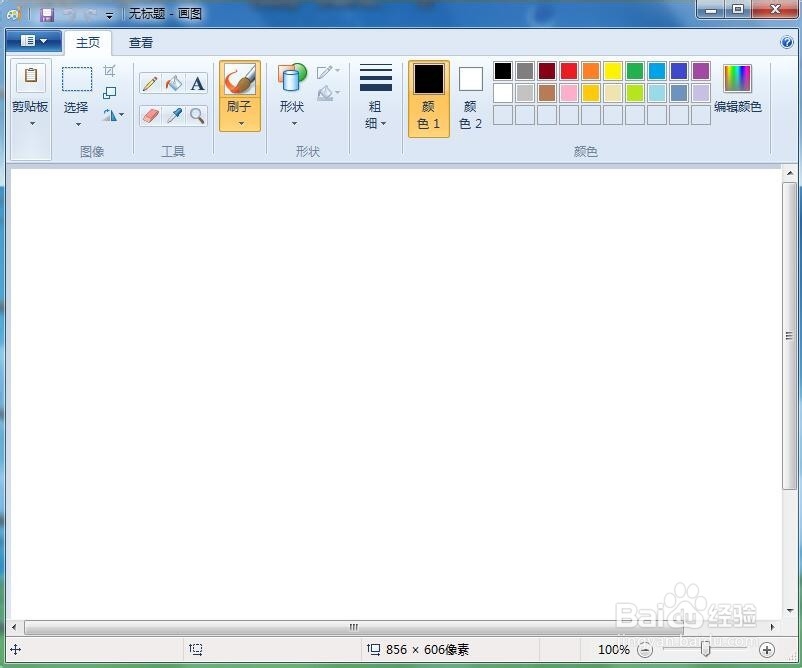Screen dimensions: 802x668
Task: Click the rectangular Select (选择) icon
Action: 77,79
